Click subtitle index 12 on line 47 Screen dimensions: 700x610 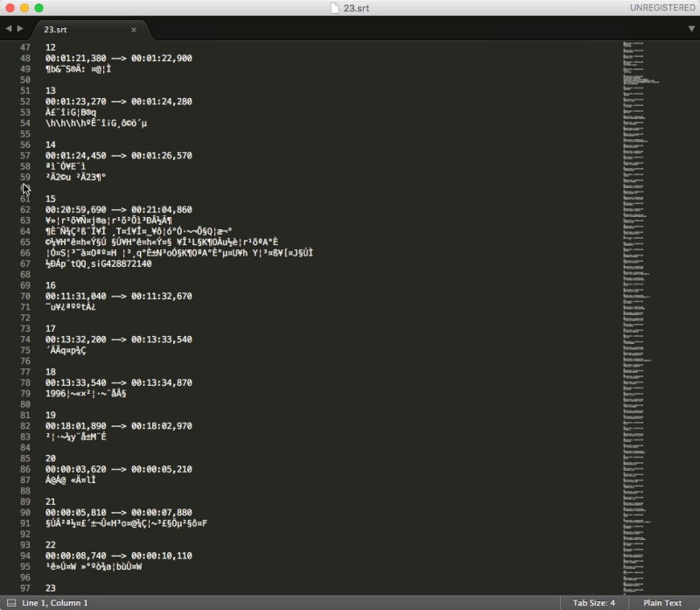point(51,47)
